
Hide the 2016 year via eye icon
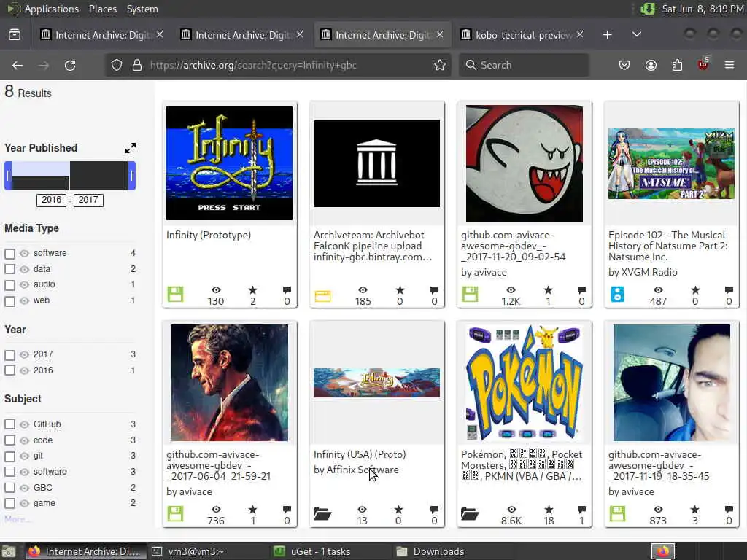24,370
